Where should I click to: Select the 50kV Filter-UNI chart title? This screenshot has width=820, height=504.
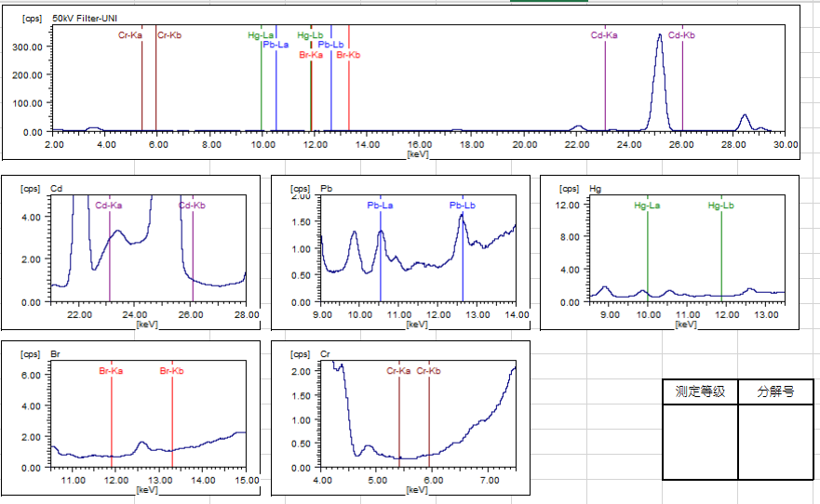(x=85, y=18)
